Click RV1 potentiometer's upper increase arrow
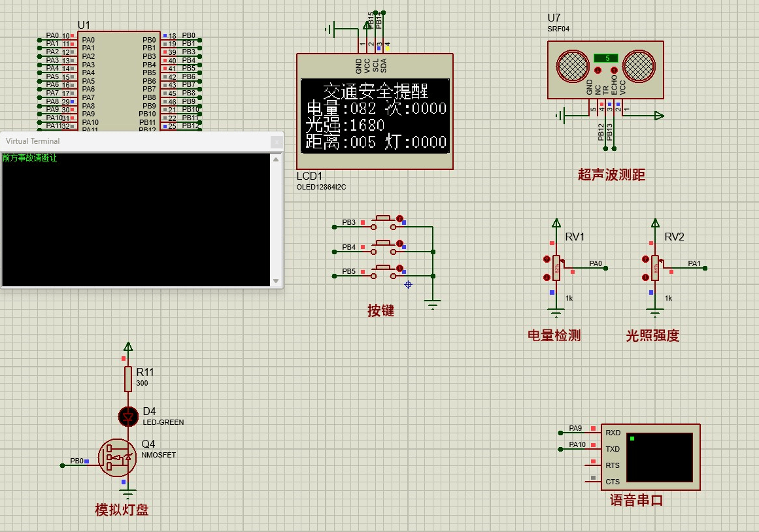 point(547,259)
